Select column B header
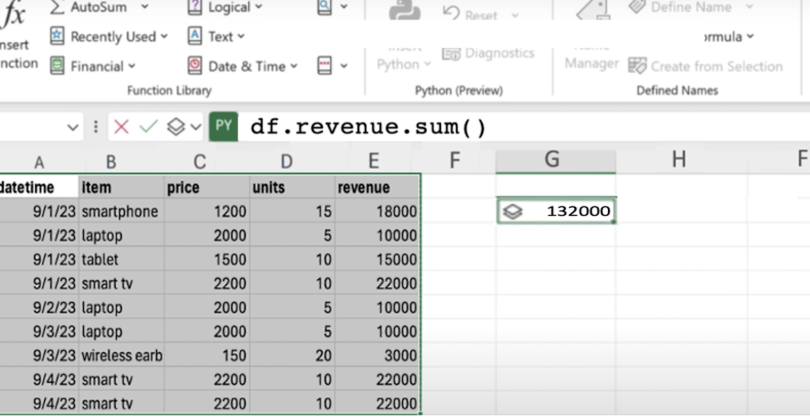The width and height of the screenshot is (810, 420). pyautogui.click(x=111, y=161)
